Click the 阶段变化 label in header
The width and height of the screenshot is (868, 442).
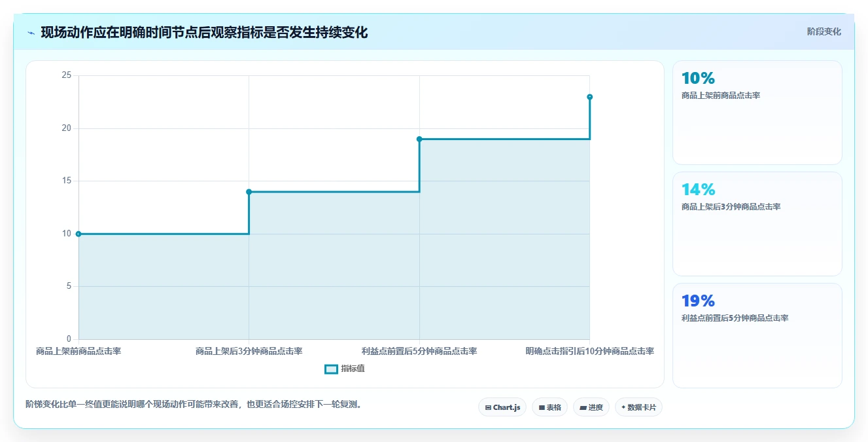(824, 31)
